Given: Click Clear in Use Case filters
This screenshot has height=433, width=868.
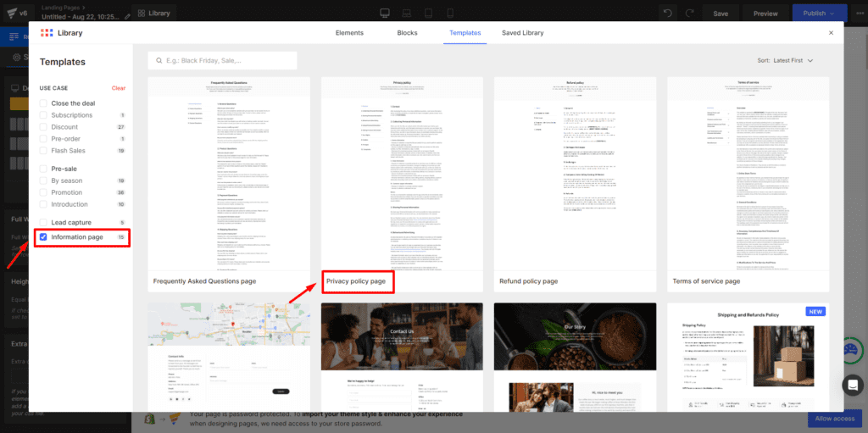Looking at the screenshot, I should [119, 88].
